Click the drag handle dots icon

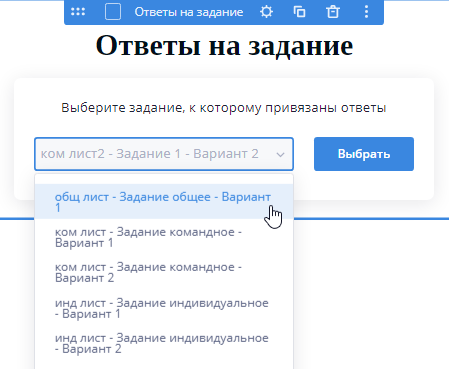click(78, 12)
